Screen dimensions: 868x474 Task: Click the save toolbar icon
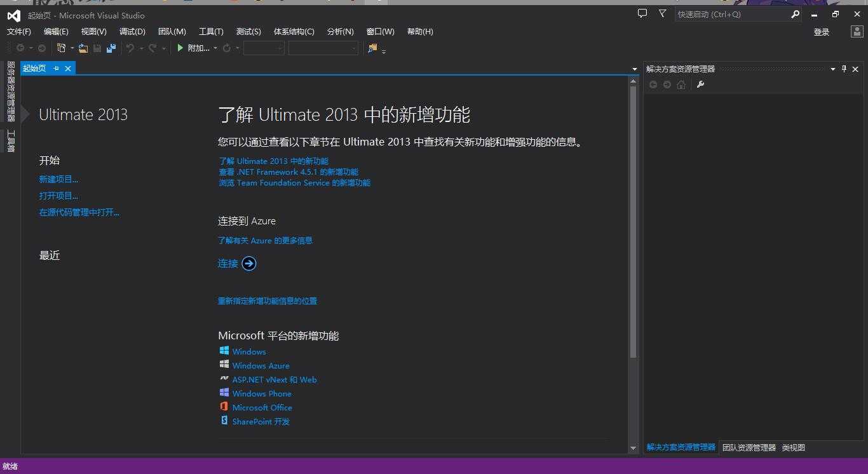(x=97, y=48)
